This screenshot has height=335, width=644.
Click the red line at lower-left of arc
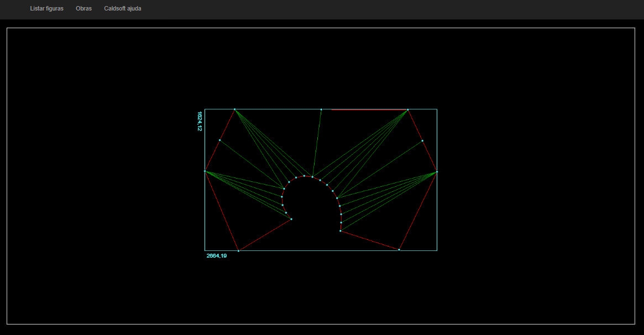click(x=265, y=235)
